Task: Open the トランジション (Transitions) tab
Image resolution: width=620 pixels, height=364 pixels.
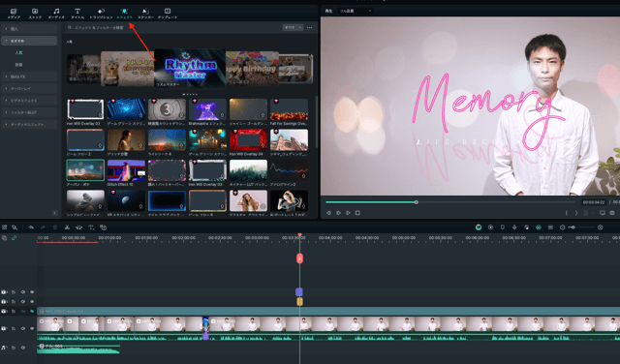Action: coord(101,14)
